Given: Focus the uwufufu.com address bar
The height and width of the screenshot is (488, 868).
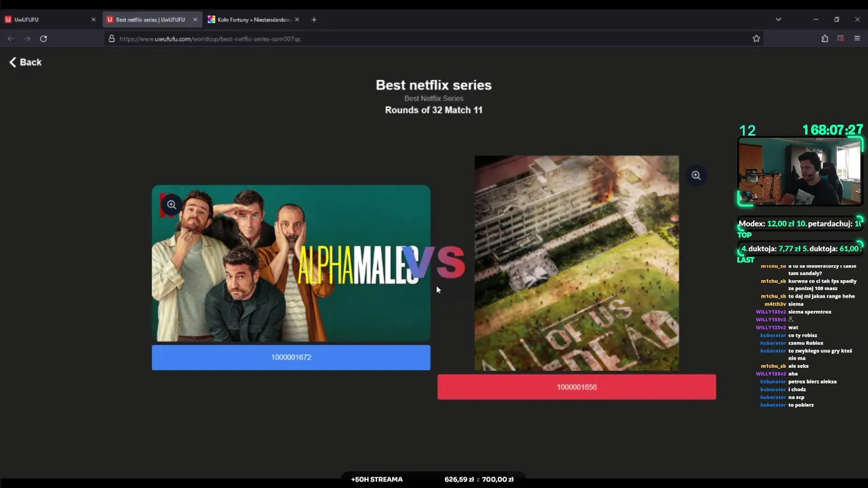Looking at the screenshot, I should [x=434, y=39].
